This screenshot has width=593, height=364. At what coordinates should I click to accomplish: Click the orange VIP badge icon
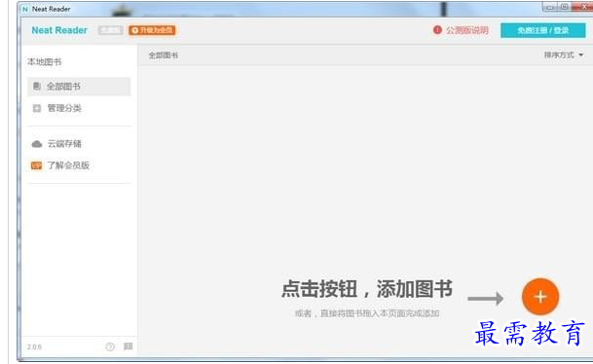click(x=37, y=165)
